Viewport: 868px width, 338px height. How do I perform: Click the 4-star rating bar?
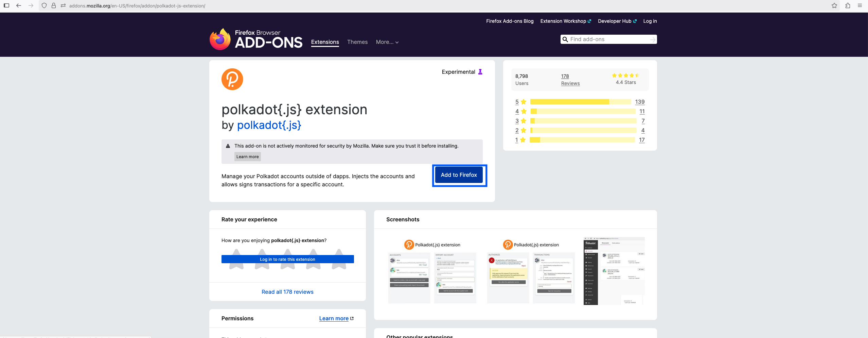click(583, 111)
